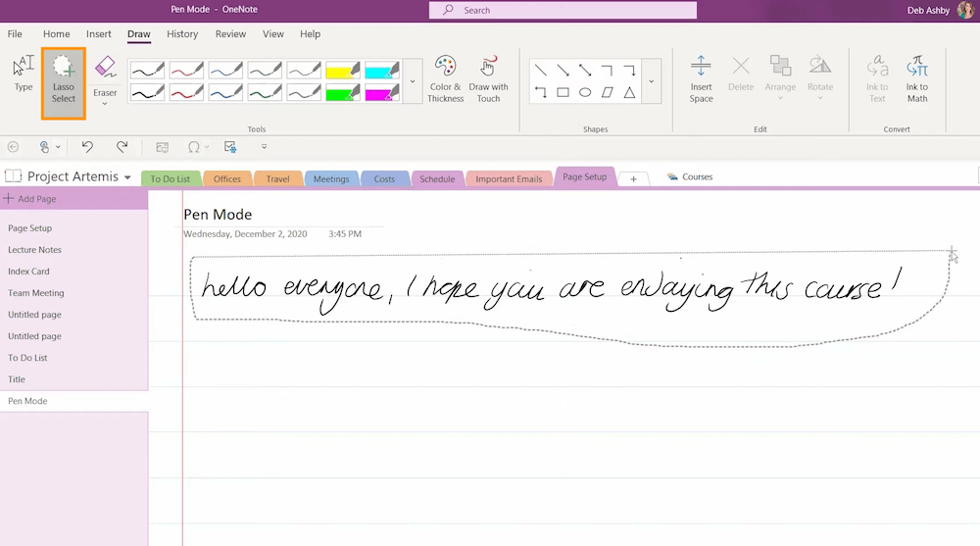Select the double arrow line shape
Screen dimensions: 980x546
[585, 70]
